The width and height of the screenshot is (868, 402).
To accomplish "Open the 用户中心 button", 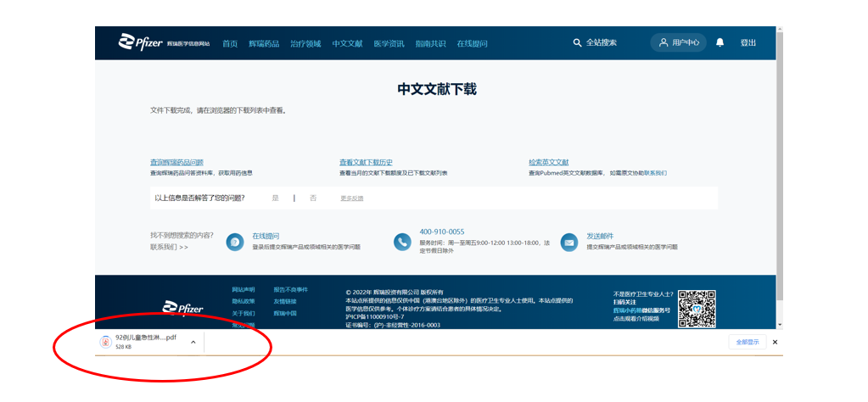I will point(678,42).
